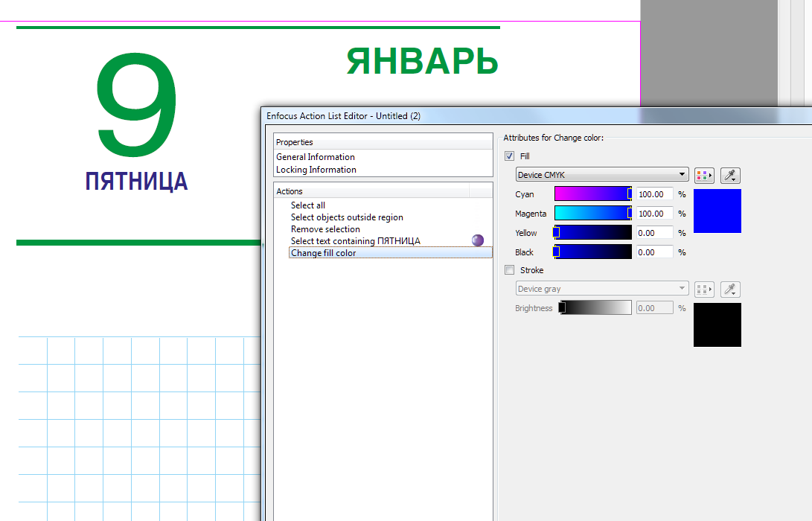Screen dimensions: 812x521
Task: Click the large green 9 in document
Action: tap(137, 105)
